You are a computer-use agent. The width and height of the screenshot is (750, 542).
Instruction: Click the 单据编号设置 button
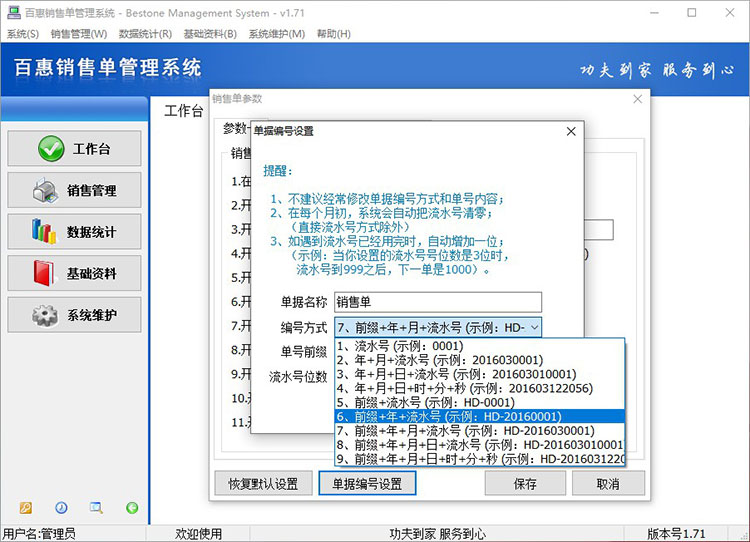[x=367, y=484]
